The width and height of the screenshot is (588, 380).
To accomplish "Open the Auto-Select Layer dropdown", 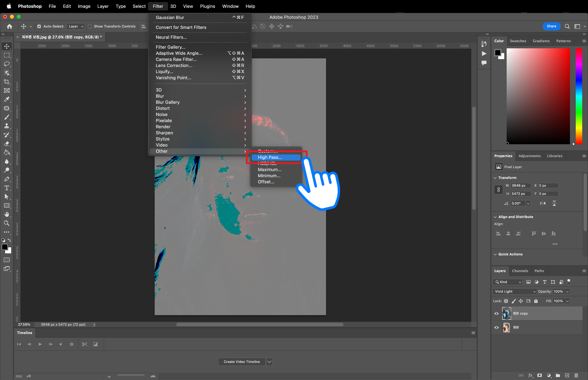I will [x=76, y=26].
